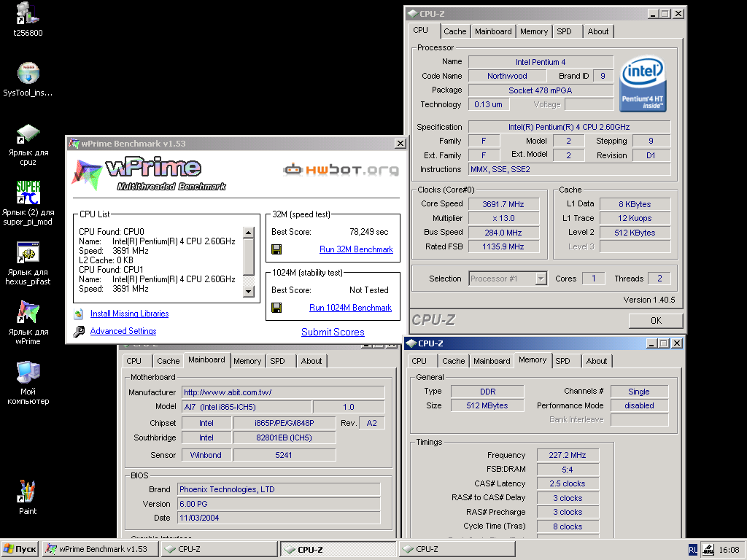The height and width of the screenshot is (560, 747).
Task: Close the wPrime Benchmark window
Action: click(400, 144)
